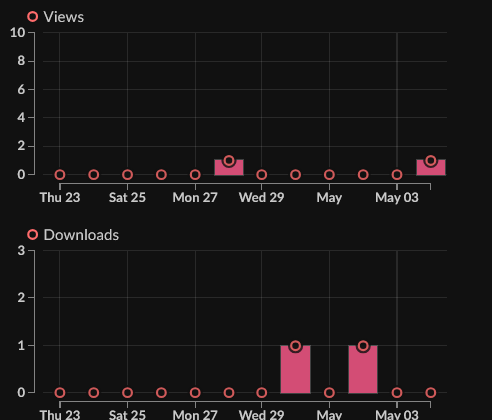
Task: Toggle the Views series via its legend label
Action: coord(64,17)
